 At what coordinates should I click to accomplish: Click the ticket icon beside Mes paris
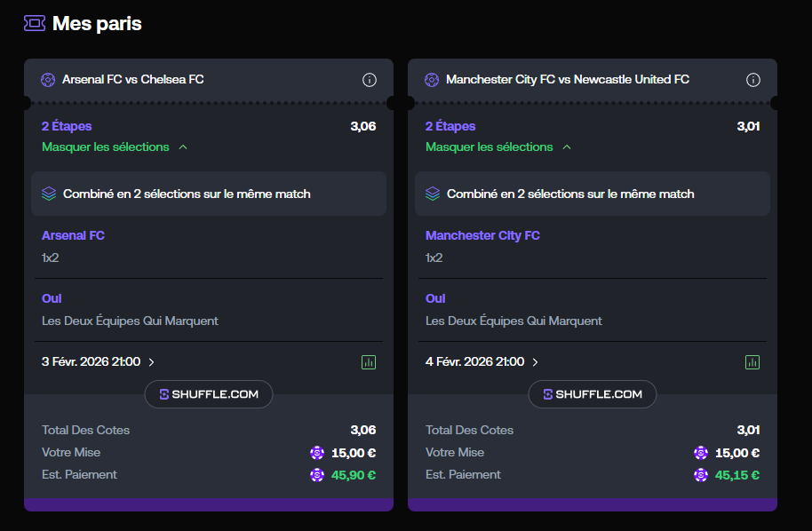click(35, 23)
